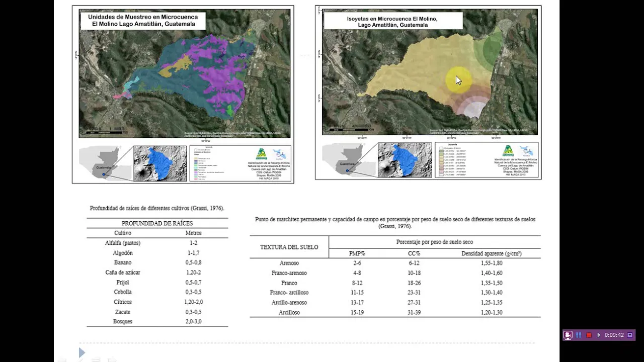Select the 'Bosques' crop cell

[123, 322]
